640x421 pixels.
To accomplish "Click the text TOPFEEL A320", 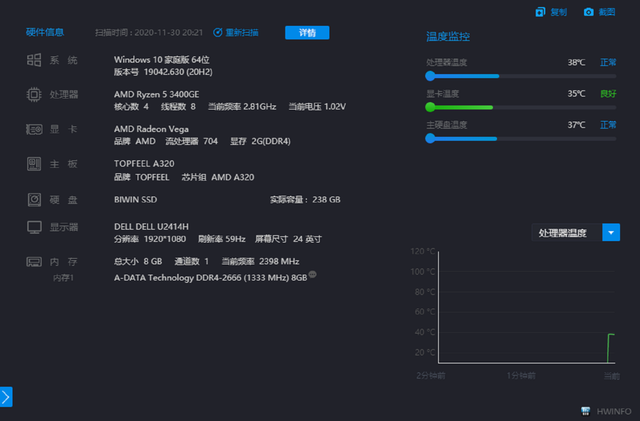I will coord(144,164).
